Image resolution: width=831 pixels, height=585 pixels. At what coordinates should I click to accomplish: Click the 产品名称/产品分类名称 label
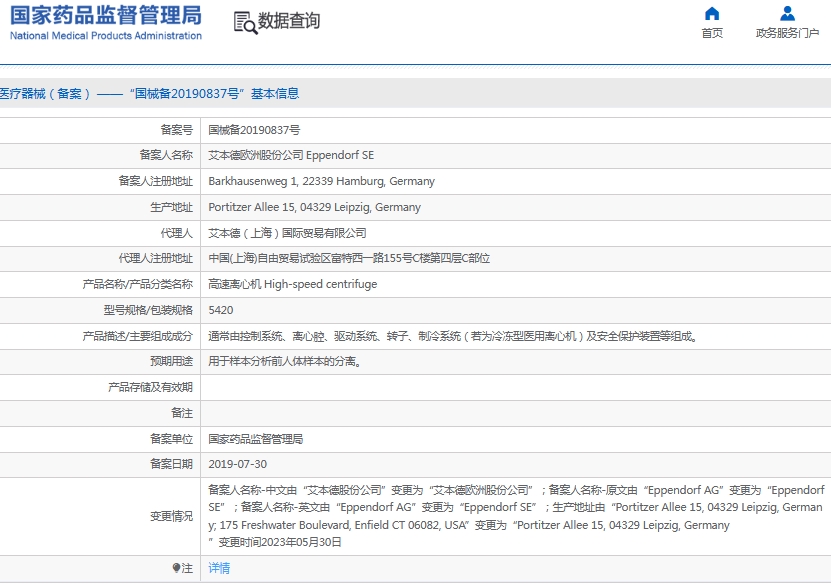pyautogui.click(x=137, y=285)
